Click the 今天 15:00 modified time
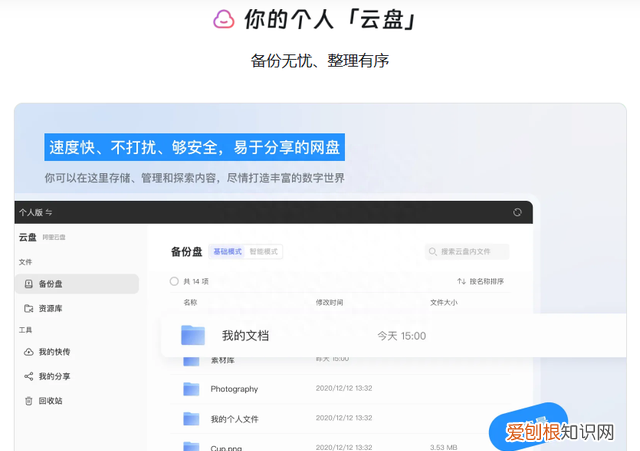 tap(402, 336)
